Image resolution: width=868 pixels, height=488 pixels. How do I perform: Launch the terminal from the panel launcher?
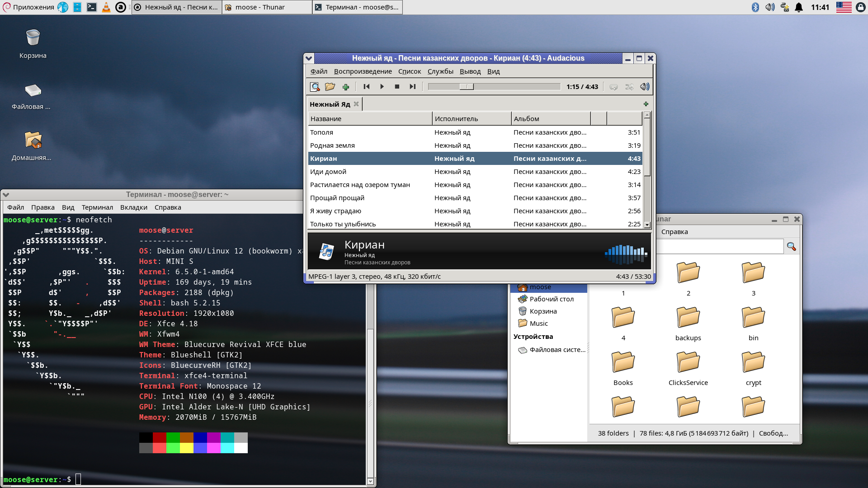tap(92, 7)
